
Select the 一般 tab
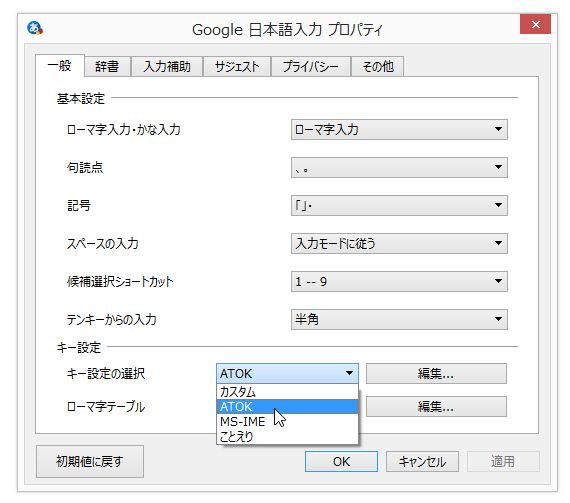(60, 65)
